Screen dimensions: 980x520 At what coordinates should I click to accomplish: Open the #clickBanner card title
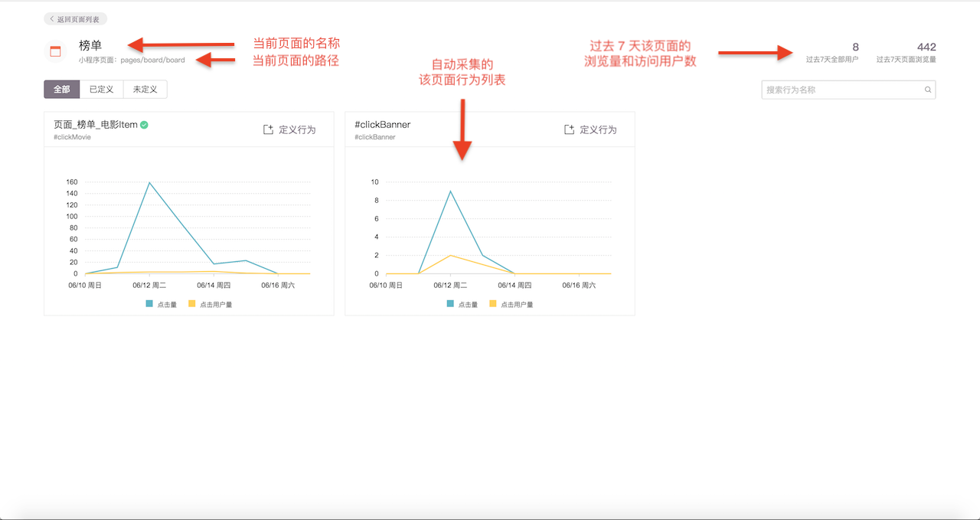[x=382, y=125]
